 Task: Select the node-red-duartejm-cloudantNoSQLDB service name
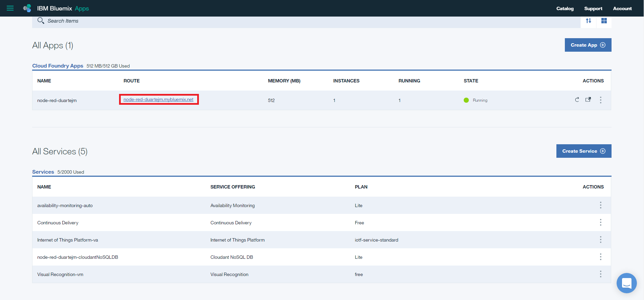[x=77, y=257]
